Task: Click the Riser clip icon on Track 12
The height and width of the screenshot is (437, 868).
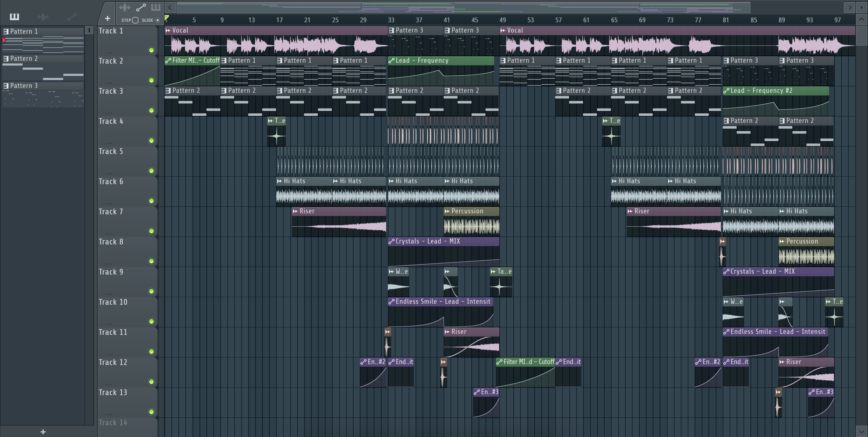Action: coord(782,362)
